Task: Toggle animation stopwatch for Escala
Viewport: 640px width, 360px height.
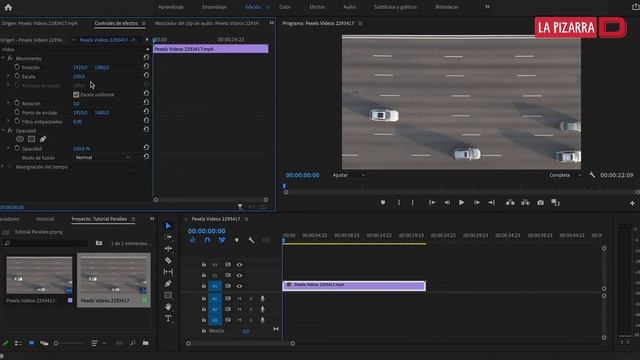Action: pyautogui.click(x=17, y=76)
